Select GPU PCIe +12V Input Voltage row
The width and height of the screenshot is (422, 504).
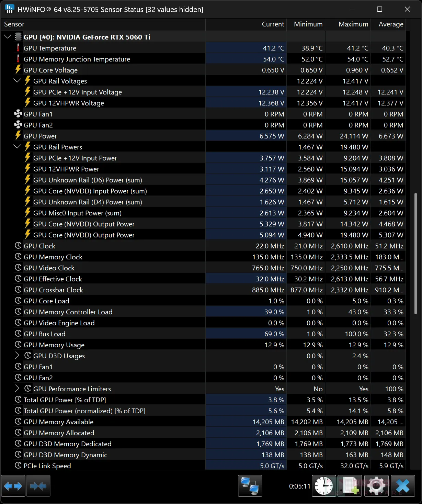point(203,92)
